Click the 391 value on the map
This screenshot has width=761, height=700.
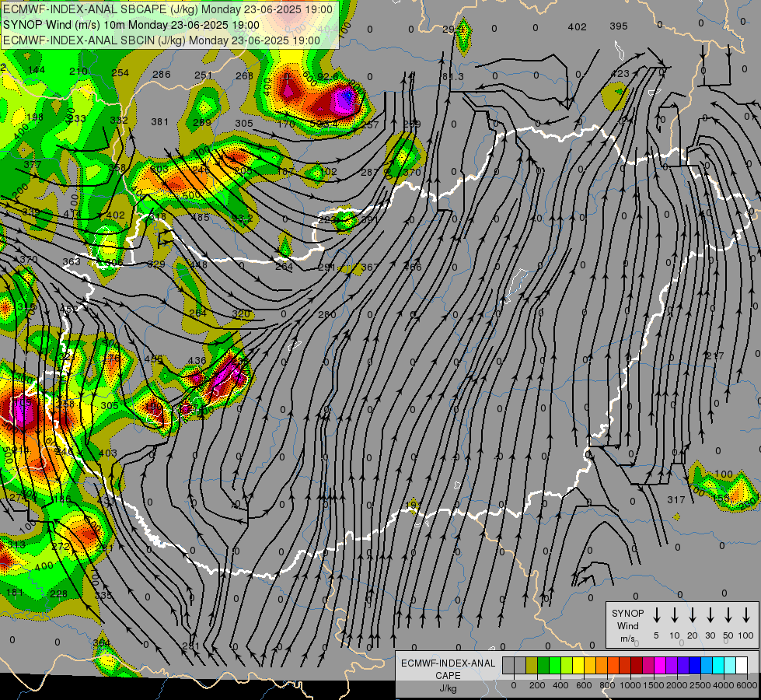point(369,219)
